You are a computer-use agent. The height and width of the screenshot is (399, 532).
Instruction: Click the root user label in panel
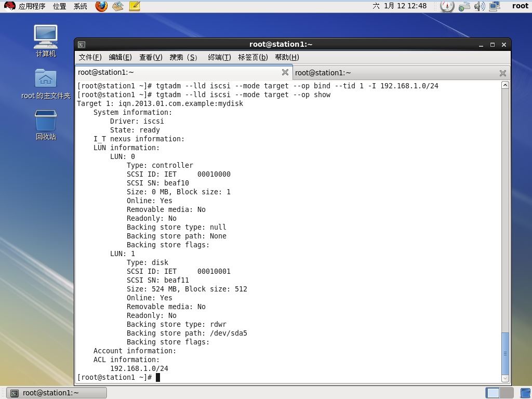click(x=520, y=6)
